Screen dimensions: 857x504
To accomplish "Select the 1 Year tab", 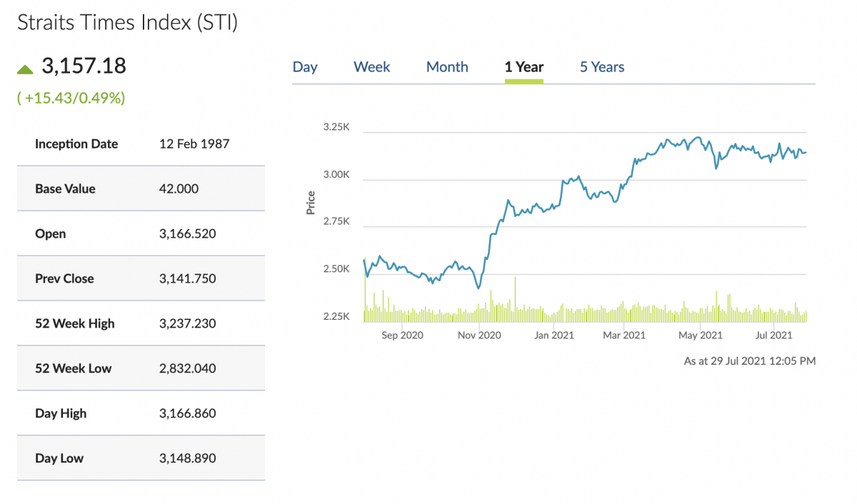I will 523,67.
